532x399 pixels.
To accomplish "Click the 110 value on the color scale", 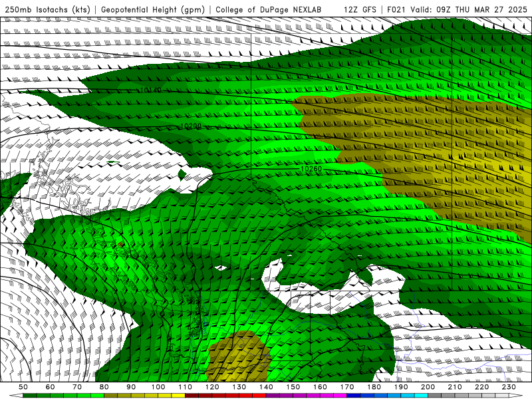I will (186, 387).
